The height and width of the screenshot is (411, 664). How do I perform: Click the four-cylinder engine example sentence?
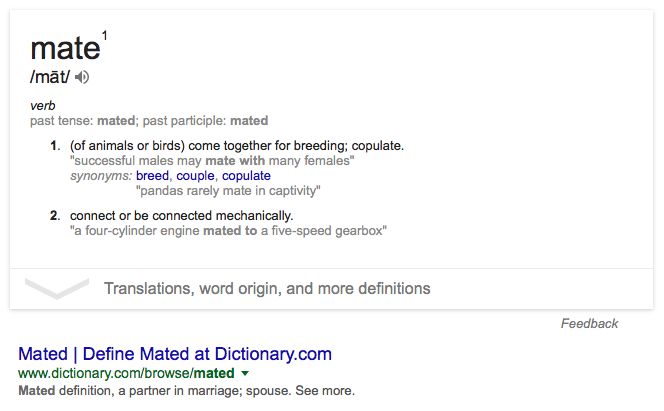point(228,231)
